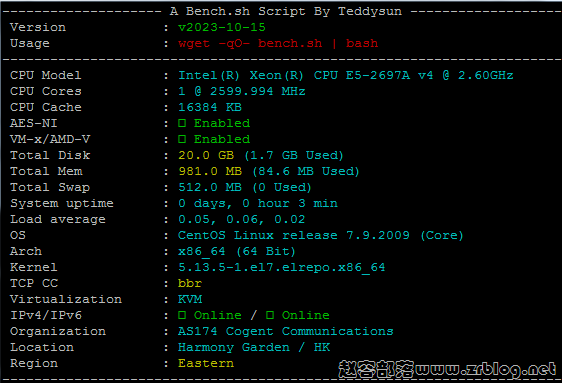Select the cache value '16384 KB'

[210, 107]
